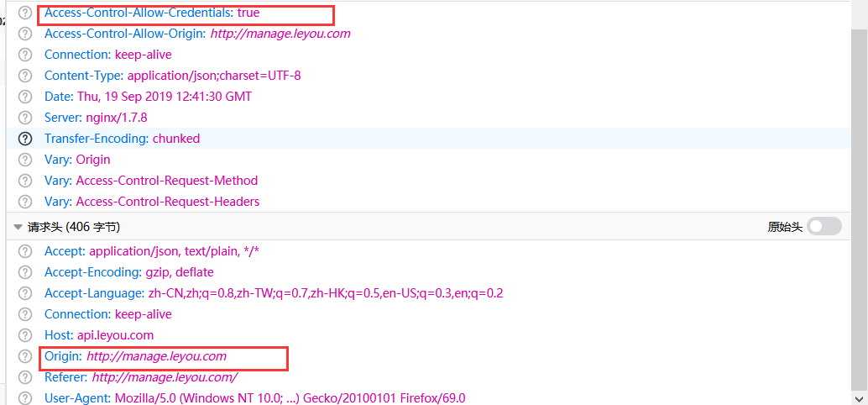This screenshot has height=405, width=868.
Task: Select the Server value nginx/1.7.8
Action: pos(117,118)
